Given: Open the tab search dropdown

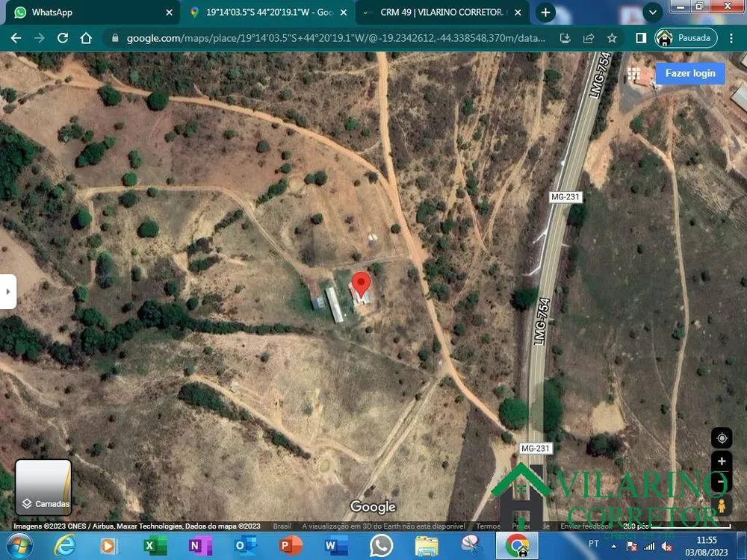Looking at the screenshot, I should click(x=653, y=13).
